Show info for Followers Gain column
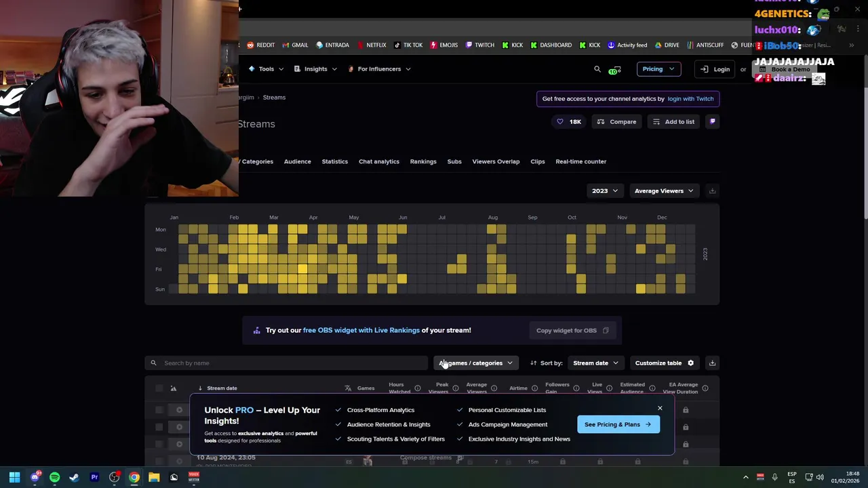868x488 pixels. 576,388
